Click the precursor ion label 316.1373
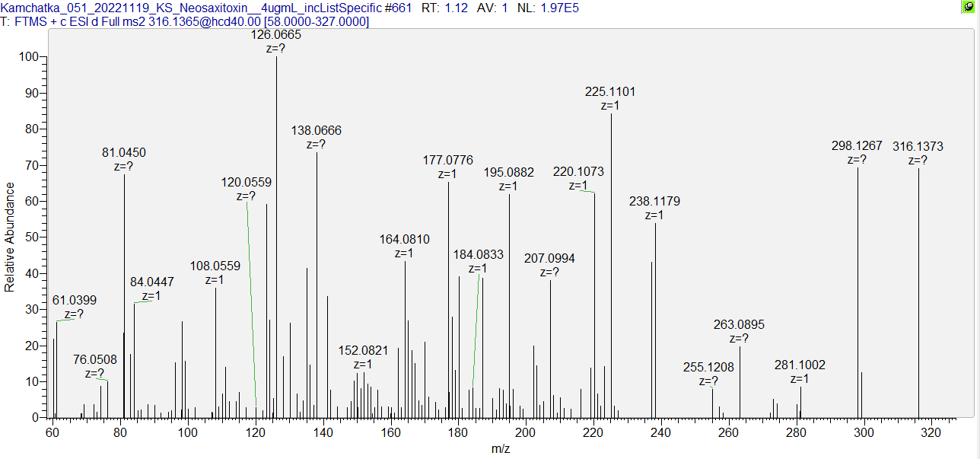 [x=918, y=147]
